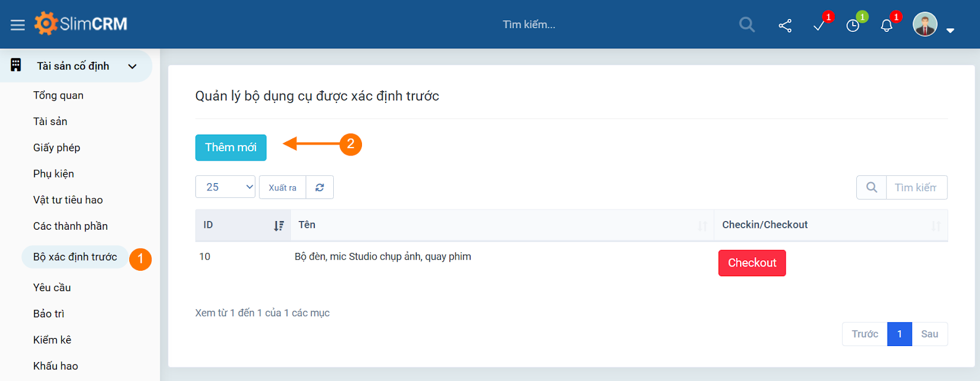The width and height of the screenshot is (980, 381).
Task: Open the clock timesheet icon
Action: click(853, 25)
